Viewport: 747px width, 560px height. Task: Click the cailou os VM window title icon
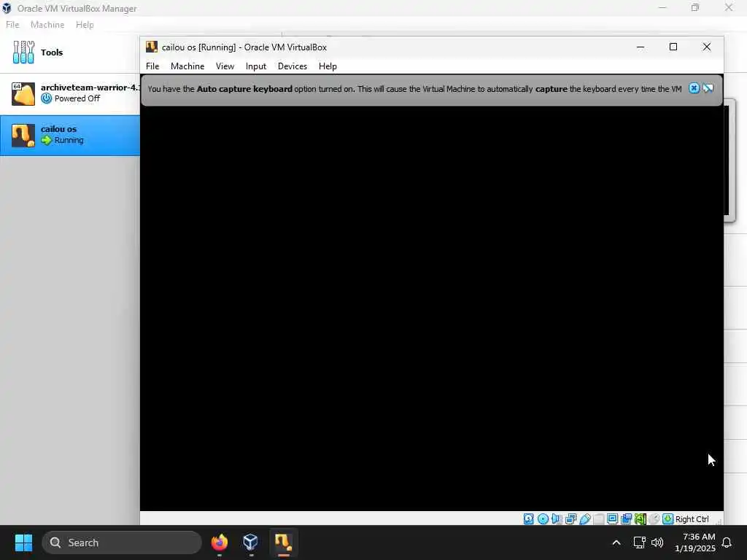pos(152,47)
